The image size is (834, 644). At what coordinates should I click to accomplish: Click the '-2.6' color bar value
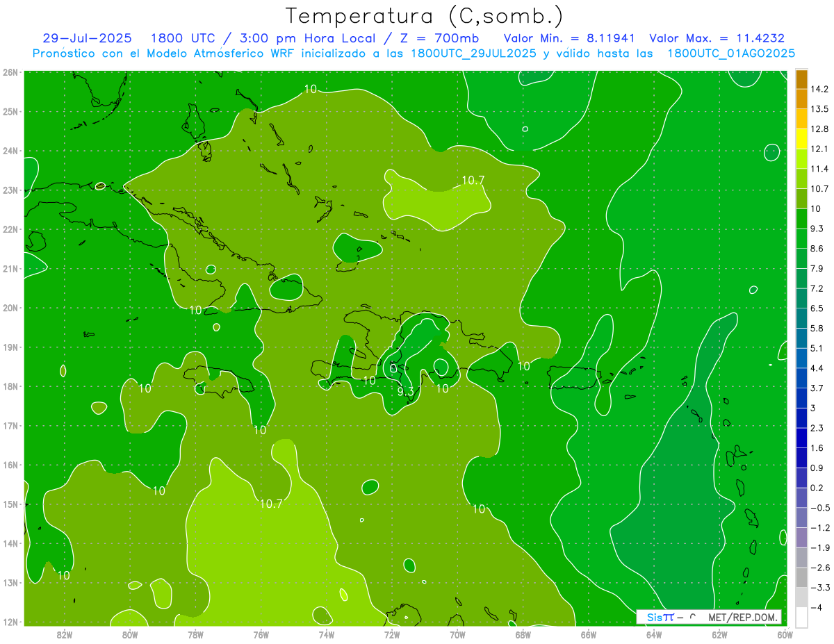click(x=820, y=568)
